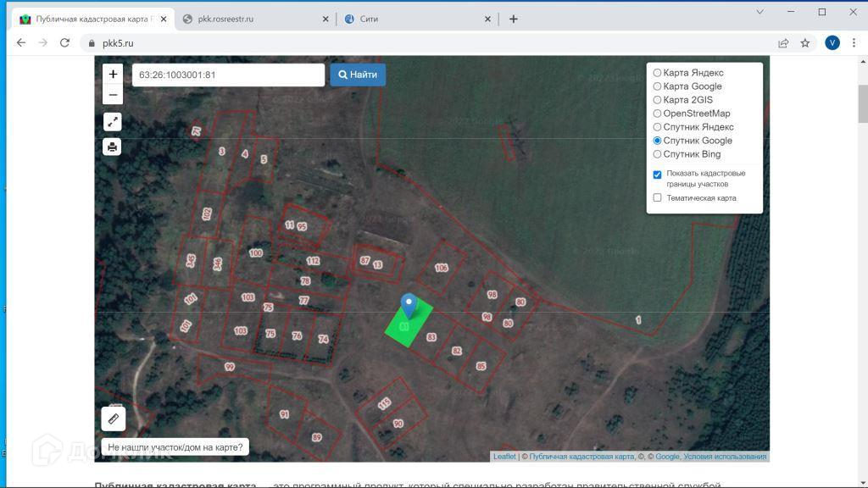This screenshot has height=488, width=868.
Task: Enable Тематическая карта checkbox
Action: coord(657,198)
